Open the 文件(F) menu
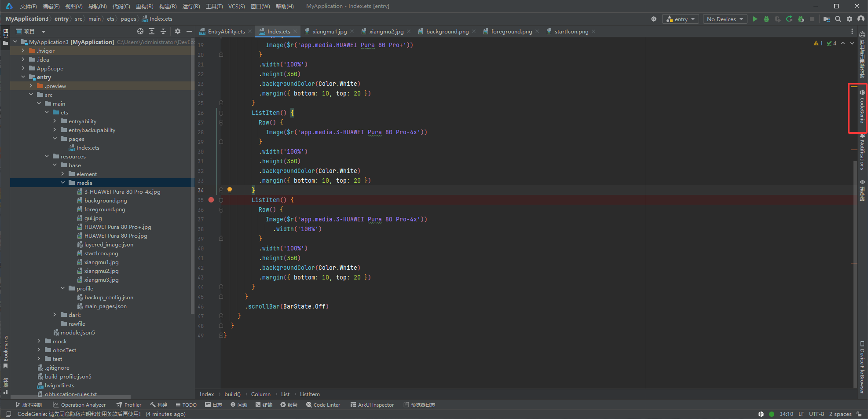The width and height of the screenshot is (868, 419). tap(28, 6)
